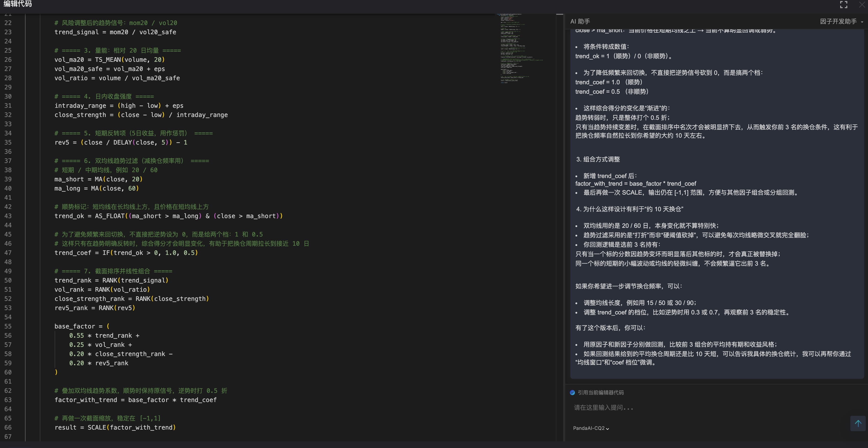Click the close_strength_rank = RANK line

tap(132, 299)
